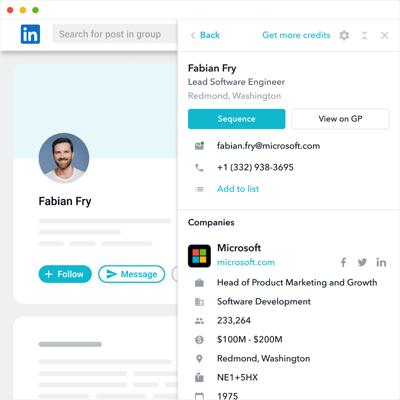Close the extension side panel
Viewport: 400px width, 400px height.
click(385, 35)
